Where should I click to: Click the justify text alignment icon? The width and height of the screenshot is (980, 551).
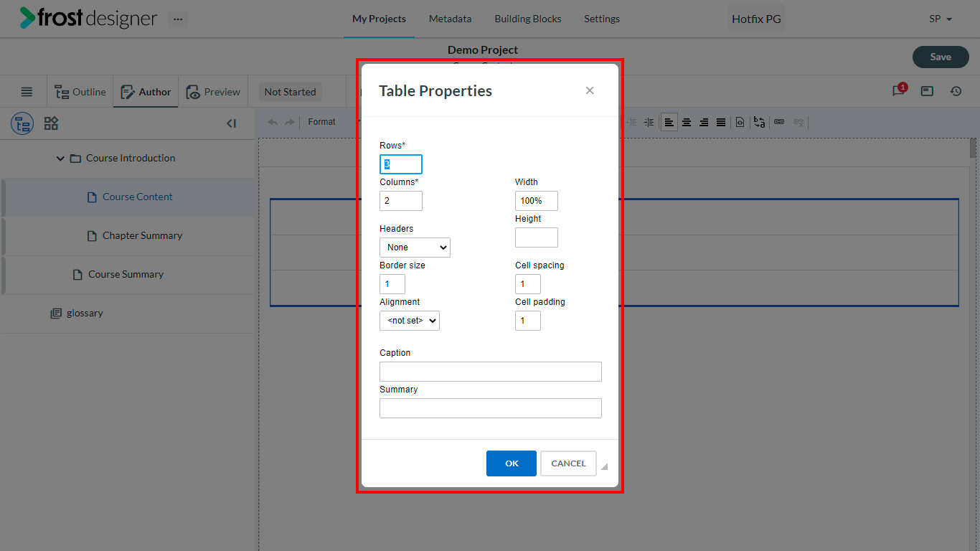click(x=721, y=123)
